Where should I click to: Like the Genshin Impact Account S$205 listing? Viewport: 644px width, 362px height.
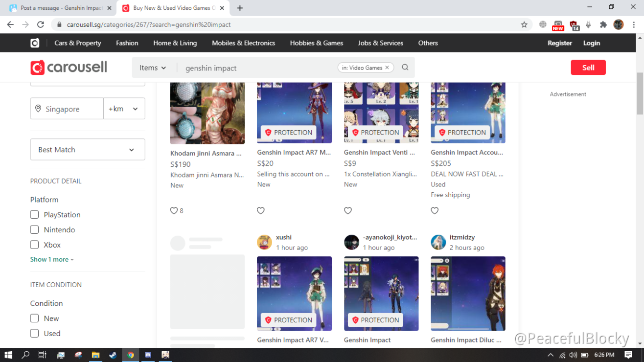coord(435,211)
